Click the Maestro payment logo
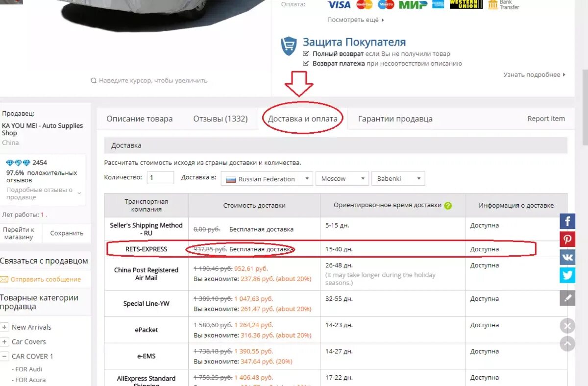Viewport: 588px width, 386px height. tap(386, 4)
